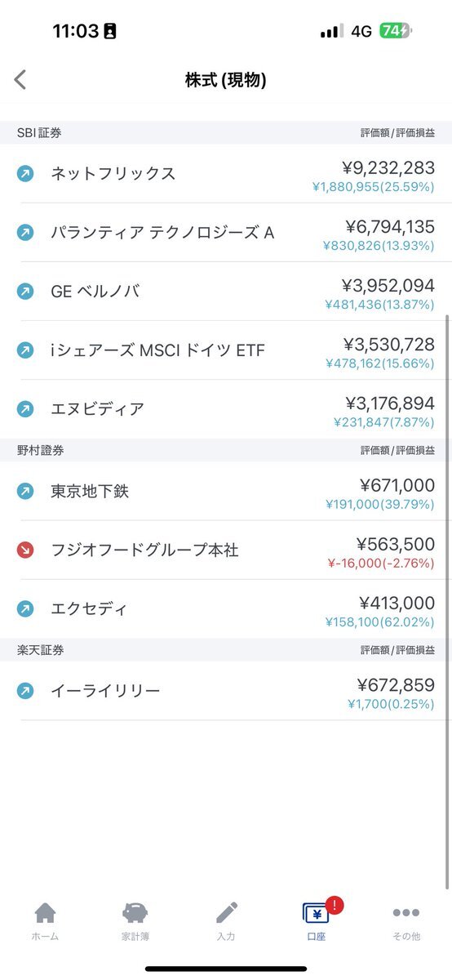Open the 入力 pencil tab

coord(226,921)
